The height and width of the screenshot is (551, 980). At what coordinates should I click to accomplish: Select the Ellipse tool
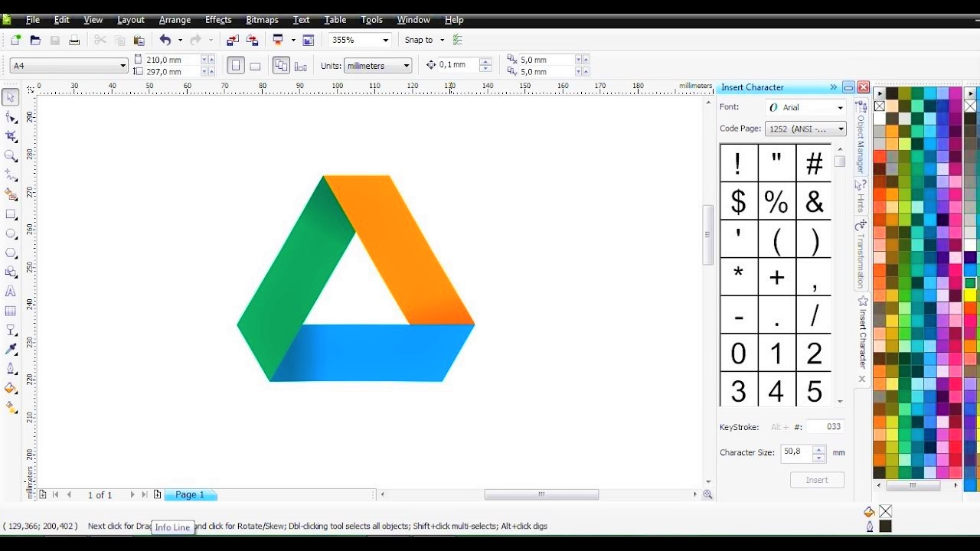point(11,233)
